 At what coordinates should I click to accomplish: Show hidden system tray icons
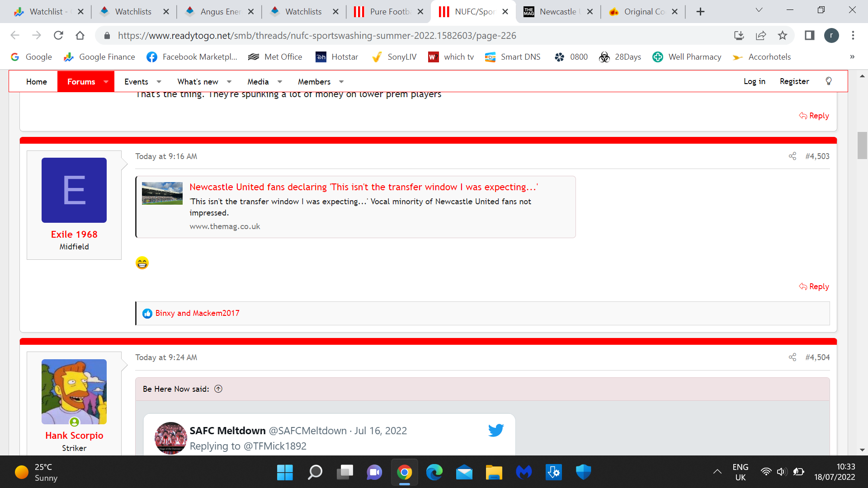pos(717,472)
